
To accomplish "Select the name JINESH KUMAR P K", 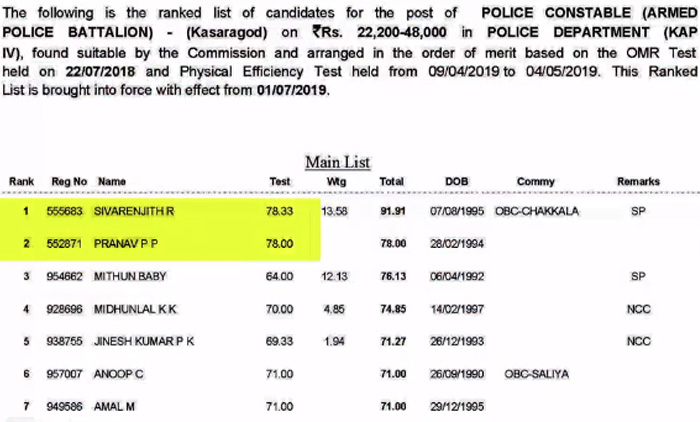I will click(x=144, y=341).
